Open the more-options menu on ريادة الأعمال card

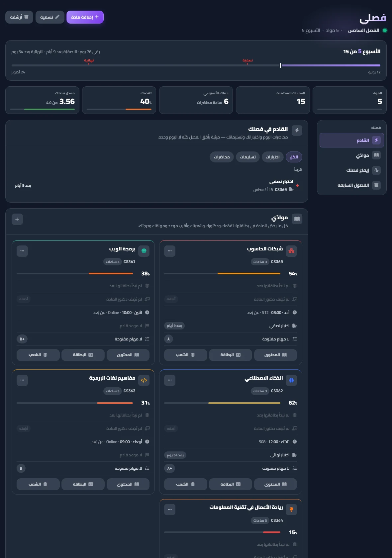tap(170, 510)
